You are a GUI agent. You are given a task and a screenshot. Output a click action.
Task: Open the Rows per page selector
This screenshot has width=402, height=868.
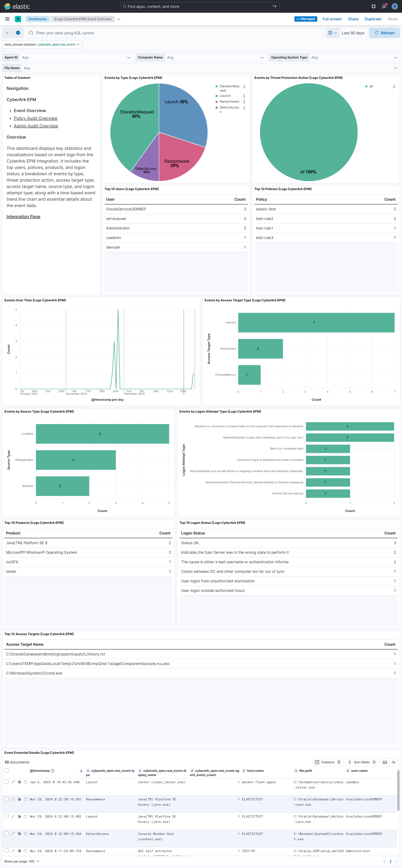pos(22,861)
